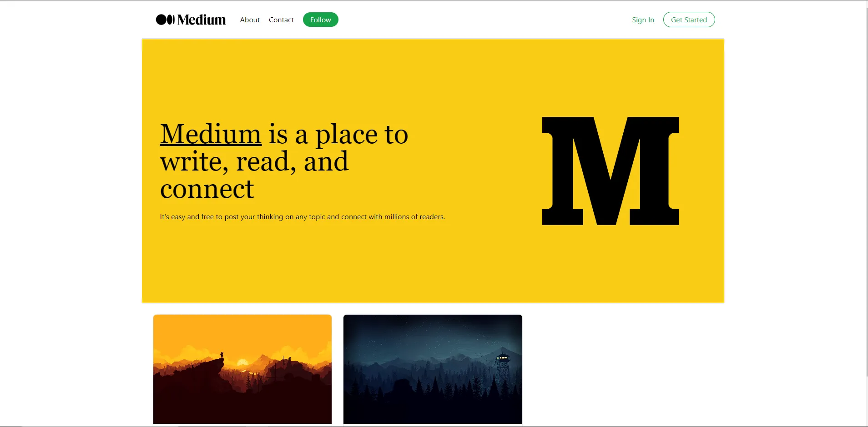868x427 pixels.
Task: Click the Get Started button
Action: [x=689, y=20]
